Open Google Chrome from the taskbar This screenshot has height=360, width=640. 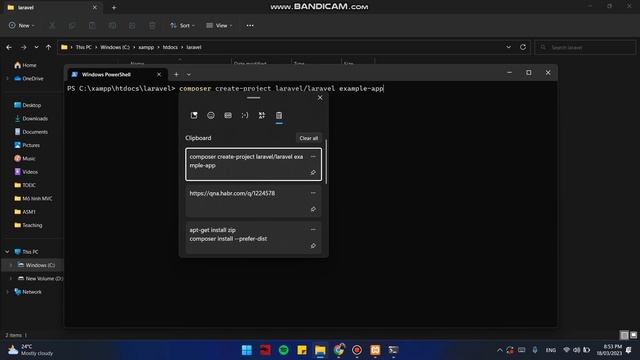coord(338,350)
